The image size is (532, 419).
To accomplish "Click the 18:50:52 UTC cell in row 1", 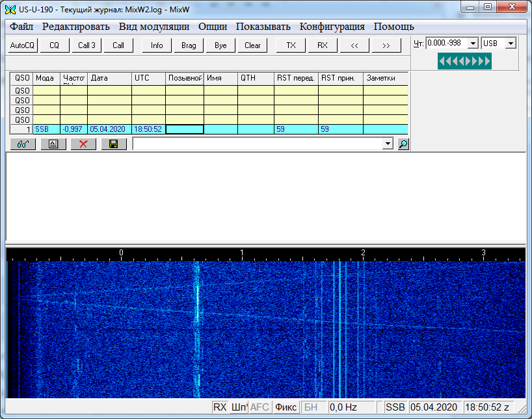I will pos(148,129).
